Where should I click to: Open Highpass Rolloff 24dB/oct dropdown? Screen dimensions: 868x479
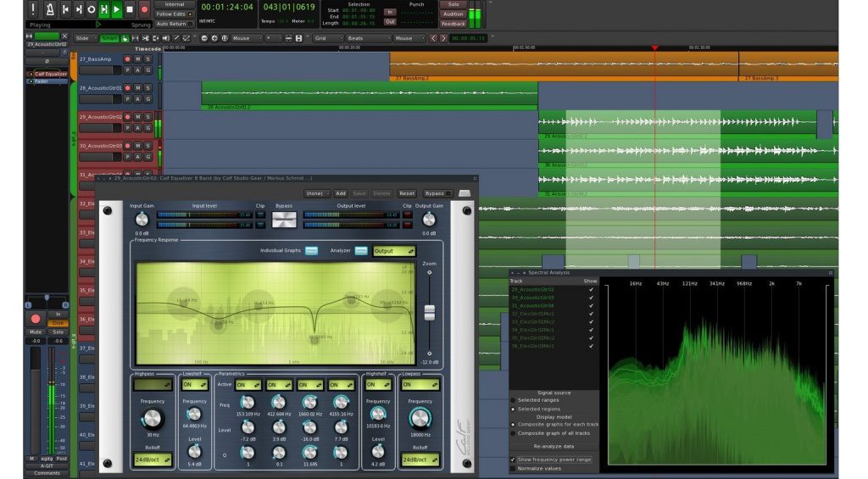click(153, 460)
